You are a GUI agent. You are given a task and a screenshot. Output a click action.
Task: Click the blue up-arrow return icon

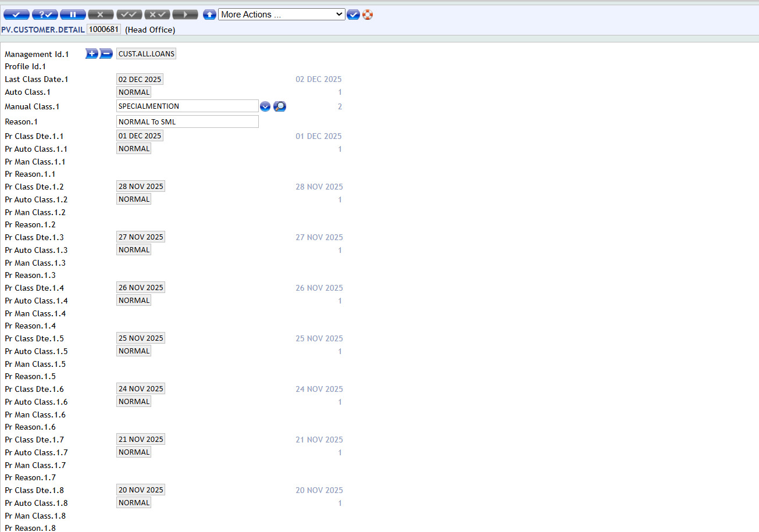[x=209, y=15]
